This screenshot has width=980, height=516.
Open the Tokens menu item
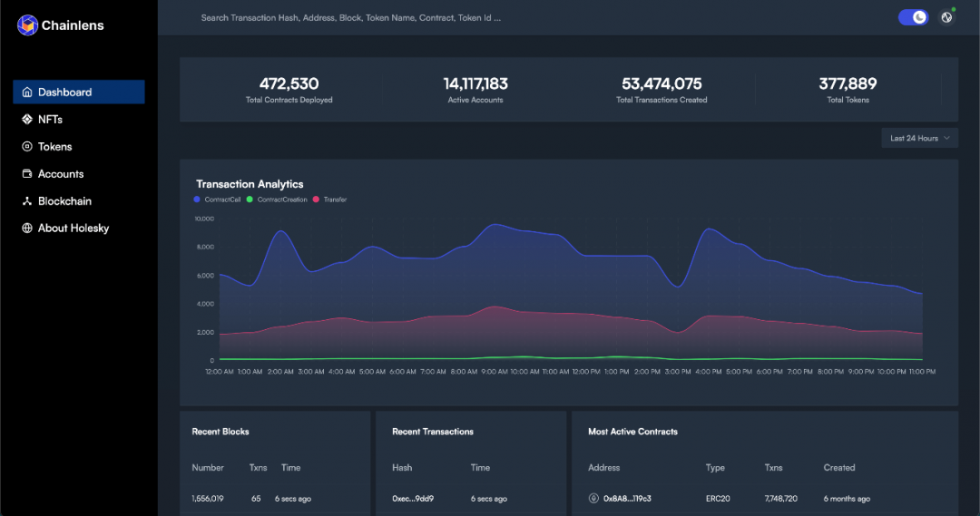click(54, 147)
